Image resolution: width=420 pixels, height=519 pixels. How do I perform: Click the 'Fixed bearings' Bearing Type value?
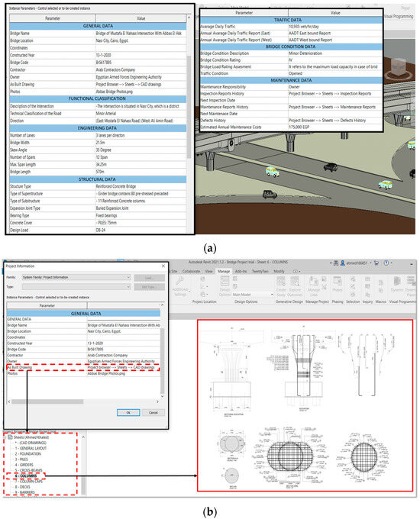pos(106,215)
